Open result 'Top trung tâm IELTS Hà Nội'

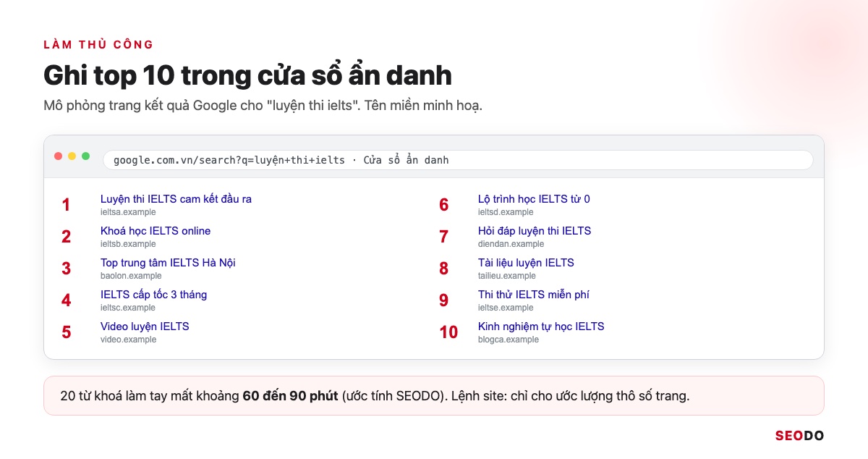168,263
